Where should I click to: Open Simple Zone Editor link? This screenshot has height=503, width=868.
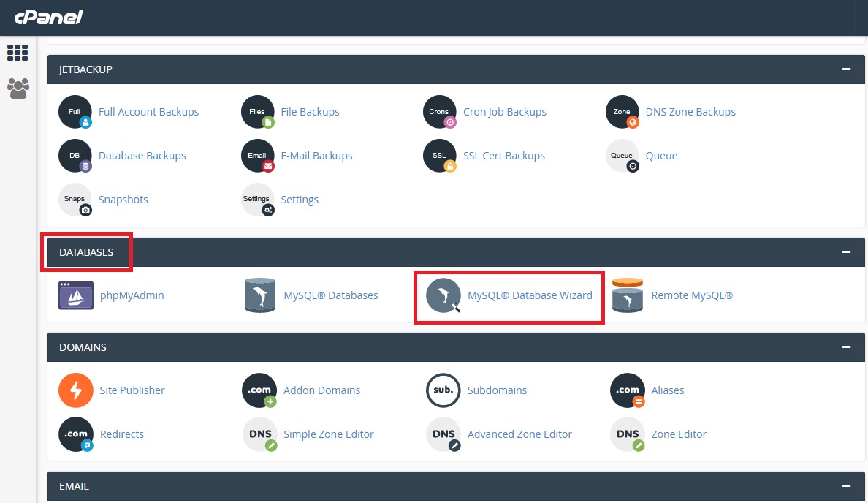click(x=329, y=434)
